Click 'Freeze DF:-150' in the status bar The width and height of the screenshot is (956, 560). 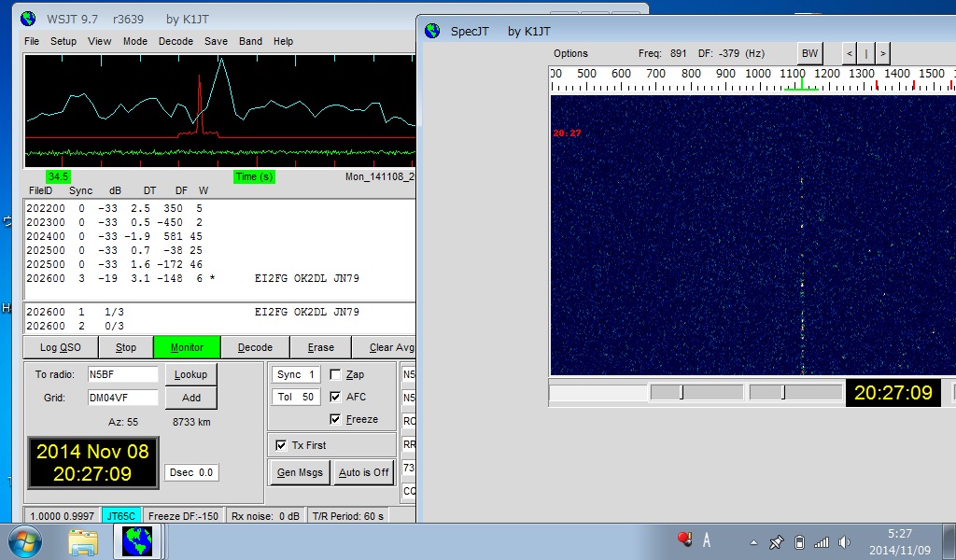[x=183, y=516]
